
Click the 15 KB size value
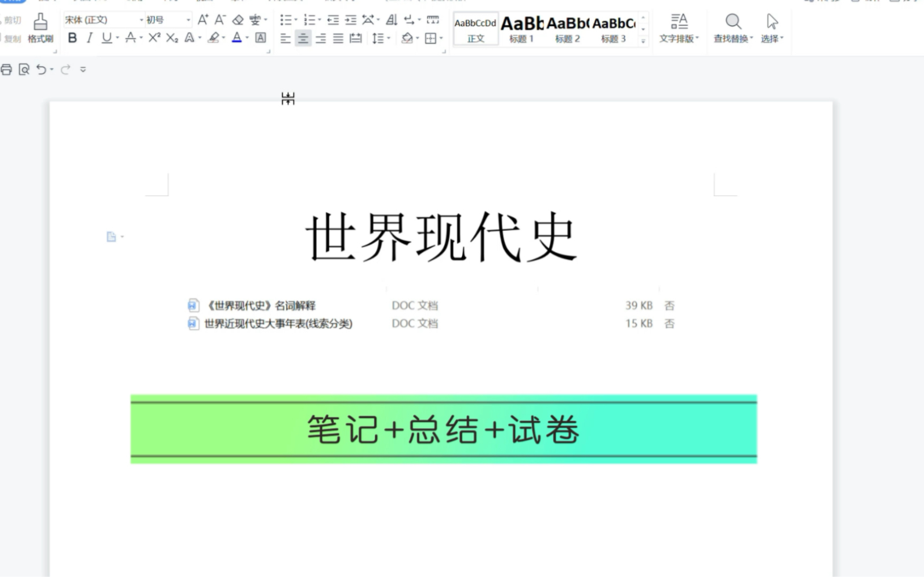(639, 324)
